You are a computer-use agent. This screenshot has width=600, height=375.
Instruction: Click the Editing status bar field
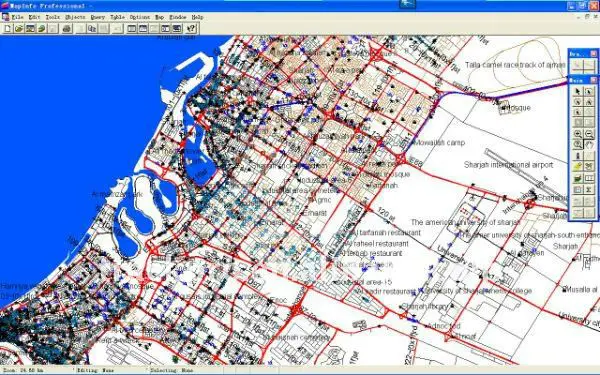pos(111,370)
